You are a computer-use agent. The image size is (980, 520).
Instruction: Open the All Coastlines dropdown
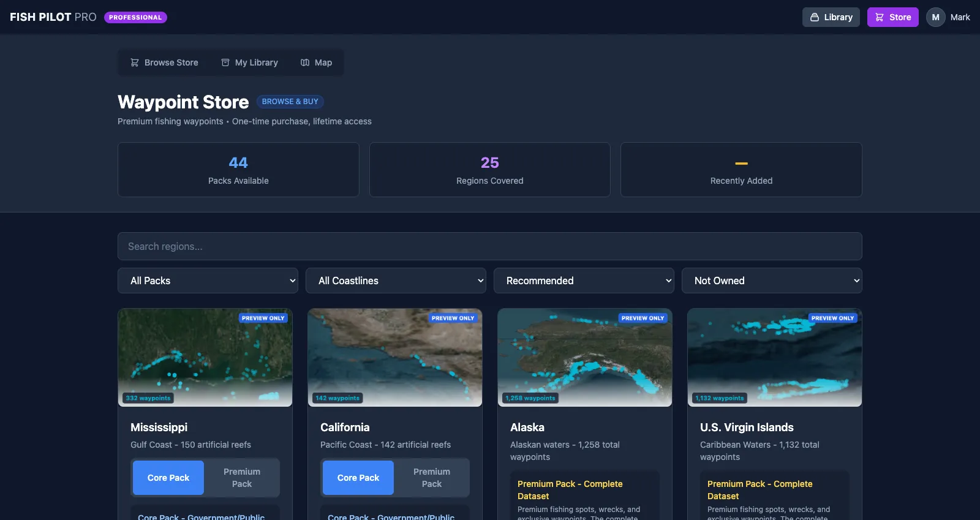[396, 281]
